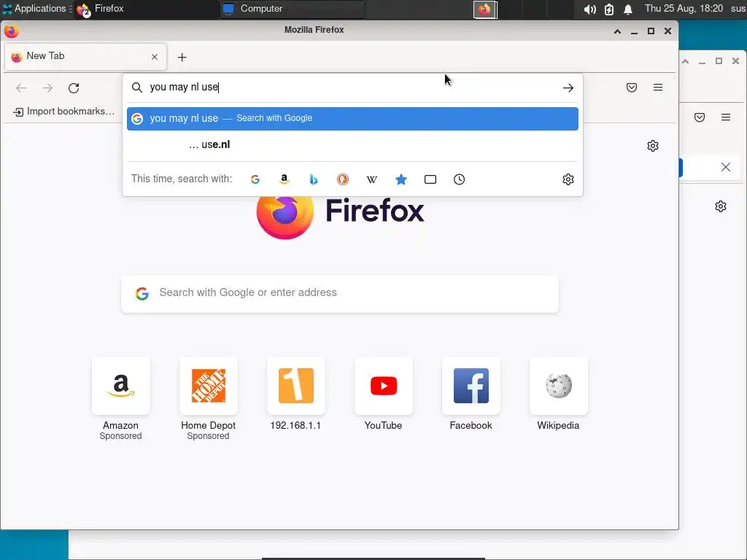This screenshot has width=747, height=560.
Task: Choose 'you may nl use' Search with Google suggestion
Action: [352, 119]
